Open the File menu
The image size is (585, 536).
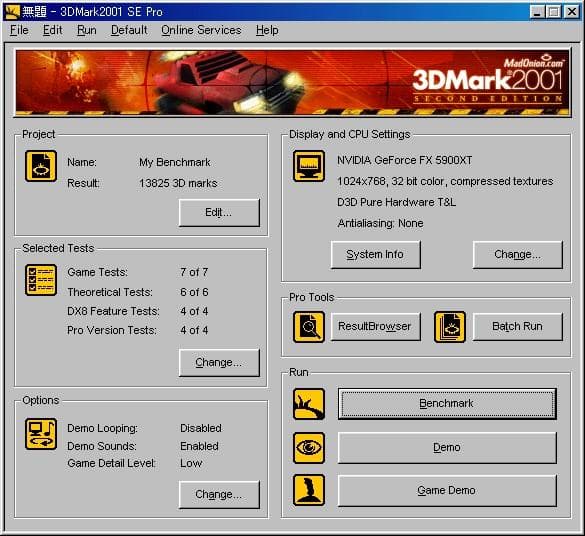tap(19, 30)
